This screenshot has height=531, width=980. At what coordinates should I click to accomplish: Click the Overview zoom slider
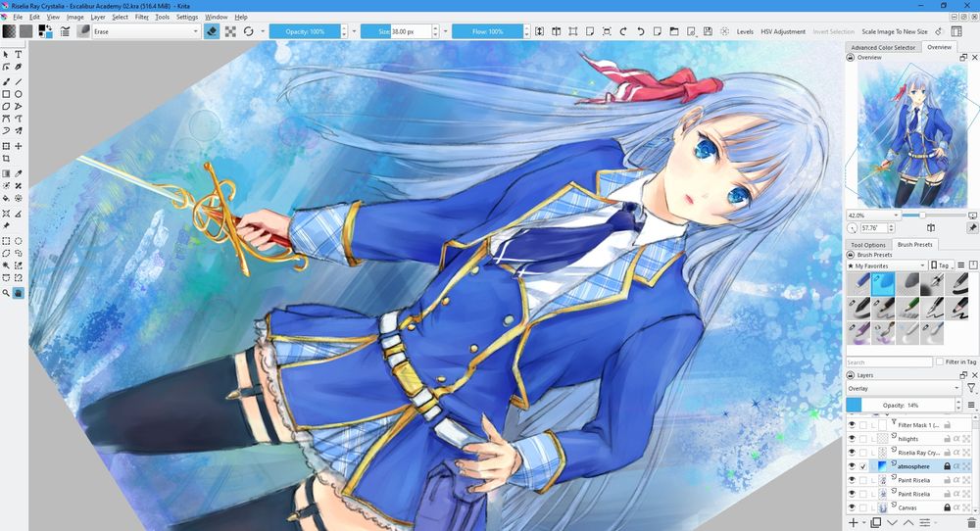point(934,215)
